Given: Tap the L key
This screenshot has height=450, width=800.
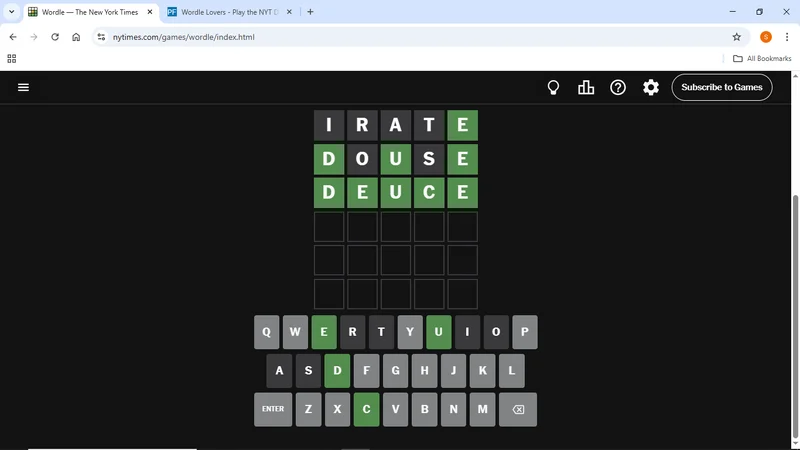Looking at the screenshot, I should tap(512, 371).
